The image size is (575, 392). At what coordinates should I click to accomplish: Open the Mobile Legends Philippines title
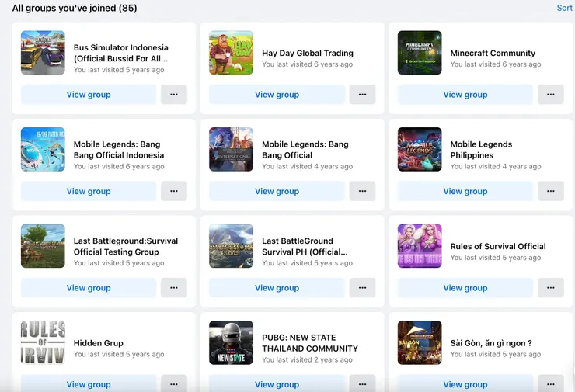(x=481, y=150)
